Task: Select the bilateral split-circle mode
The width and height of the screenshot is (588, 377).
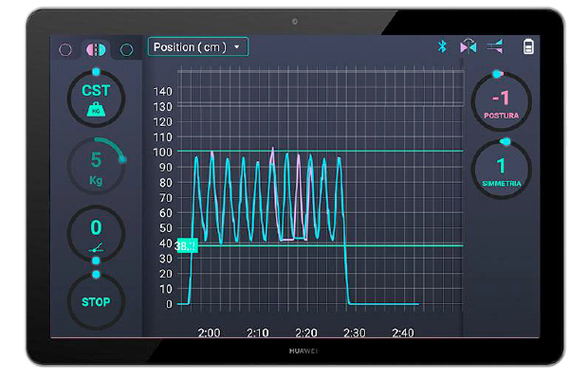Action: tap(96, 49)
